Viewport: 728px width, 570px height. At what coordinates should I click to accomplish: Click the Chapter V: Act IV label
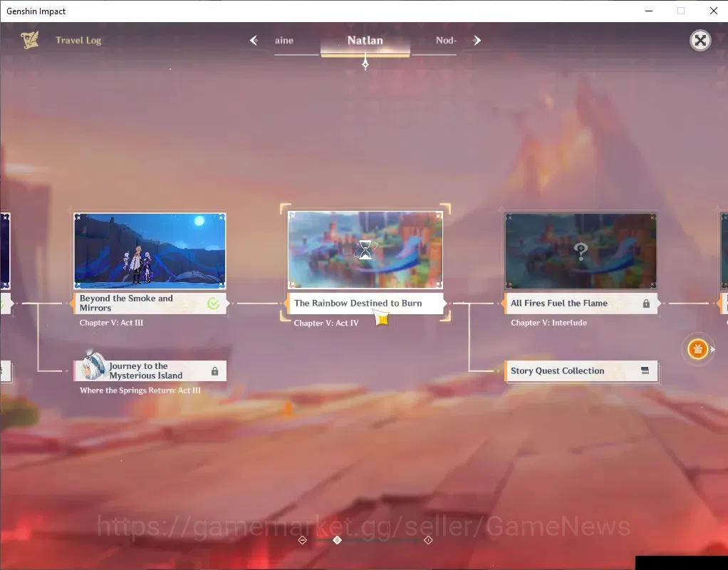tap(326, 323)
